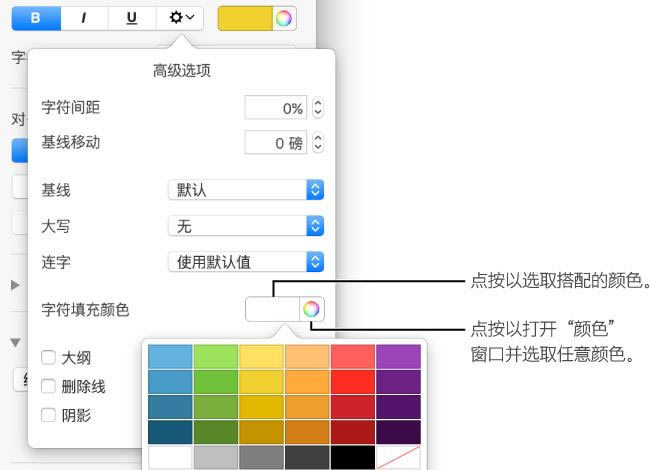Viewport: 650px width, 470px height.
Task: Click the 字符间距 stepper arrows
Action: tap(318, 107)
